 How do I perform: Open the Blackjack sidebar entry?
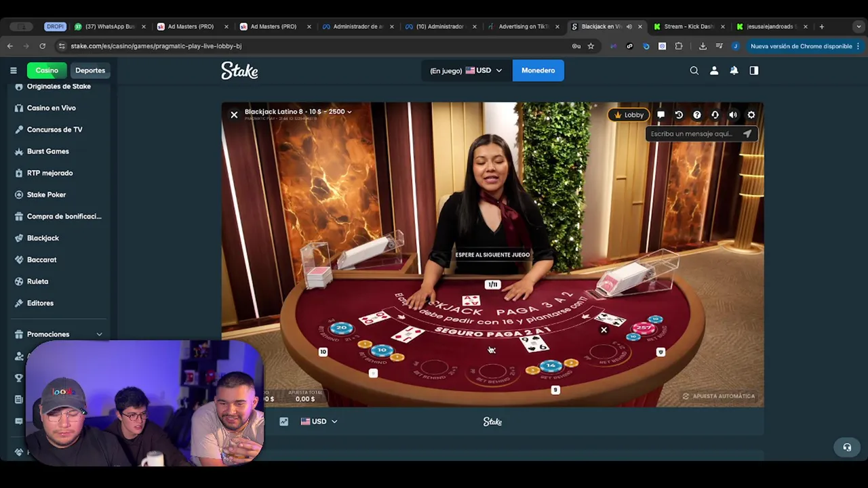pos(43,238)
